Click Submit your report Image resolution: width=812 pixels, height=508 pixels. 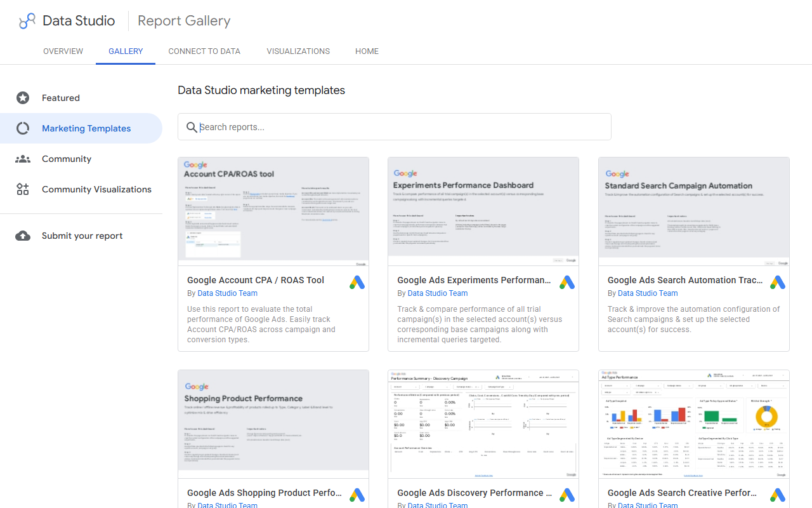pyautogui.click(x=81, y=236)
